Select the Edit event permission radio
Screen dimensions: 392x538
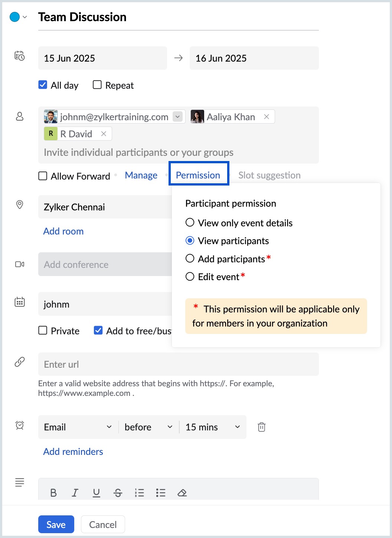(x=190, y=276)
